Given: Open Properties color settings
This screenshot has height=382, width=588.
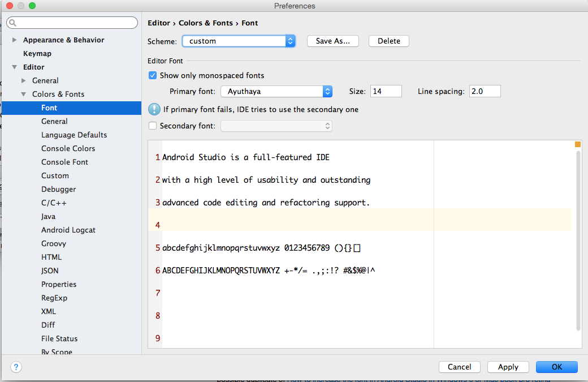Looking at the screenshot, I should coord(59,285).
